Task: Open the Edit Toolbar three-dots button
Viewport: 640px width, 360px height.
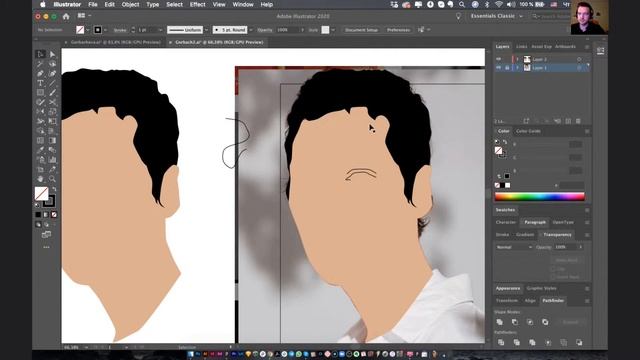Action: 47,247
